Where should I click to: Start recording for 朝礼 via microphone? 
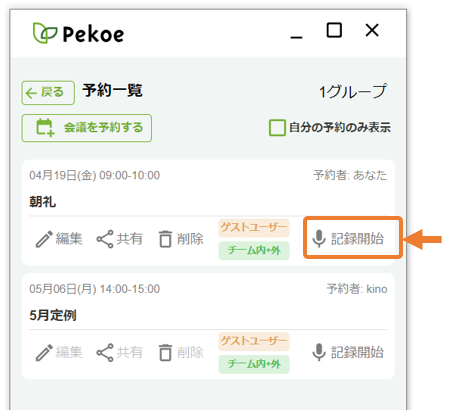tap(319, 238)
